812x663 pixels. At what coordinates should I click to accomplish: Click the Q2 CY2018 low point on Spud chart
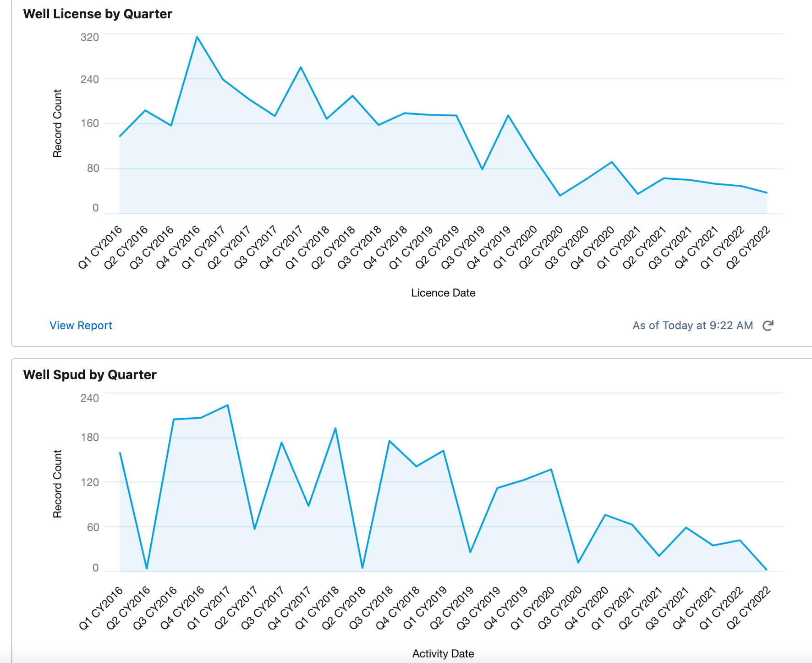click(x=362, y=568)
